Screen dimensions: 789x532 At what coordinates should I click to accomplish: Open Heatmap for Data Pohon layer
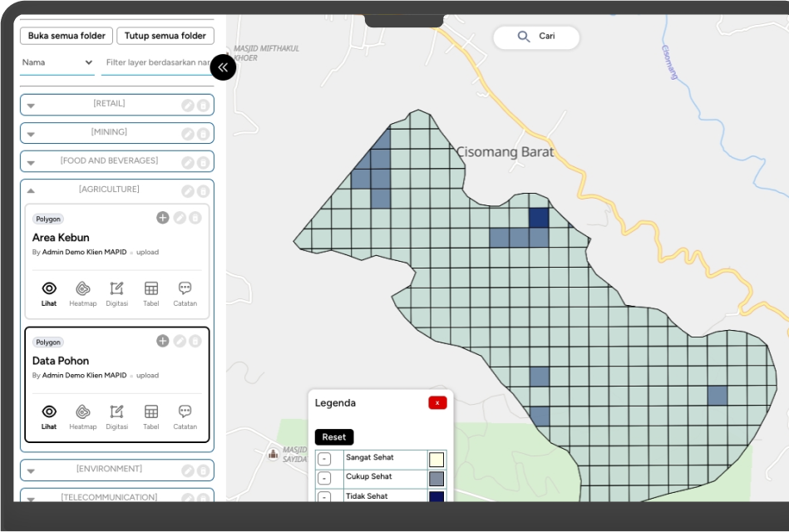point(82,416)
